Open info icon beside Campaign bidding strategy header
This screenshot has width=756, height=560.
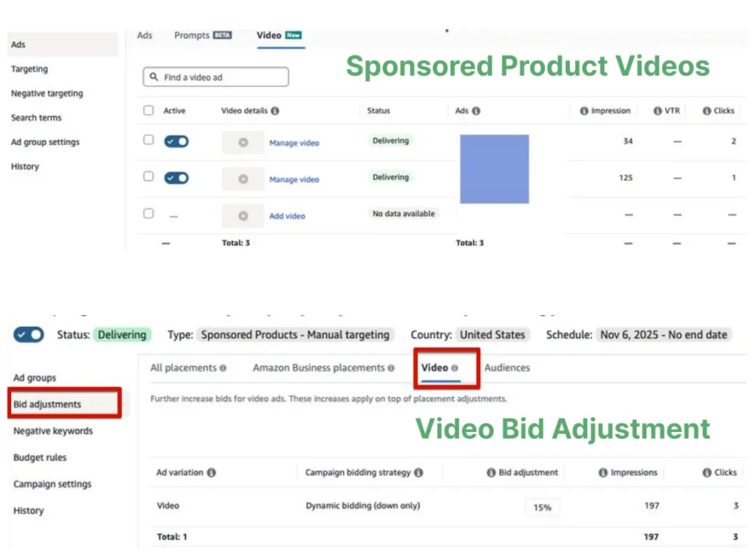coord(419,472)
